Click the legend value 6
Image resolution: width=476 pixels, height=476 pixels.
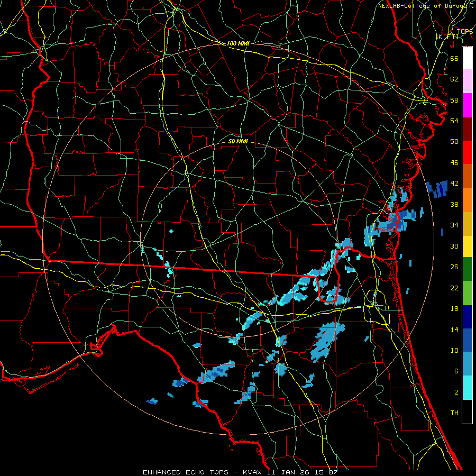pos(456,371)
